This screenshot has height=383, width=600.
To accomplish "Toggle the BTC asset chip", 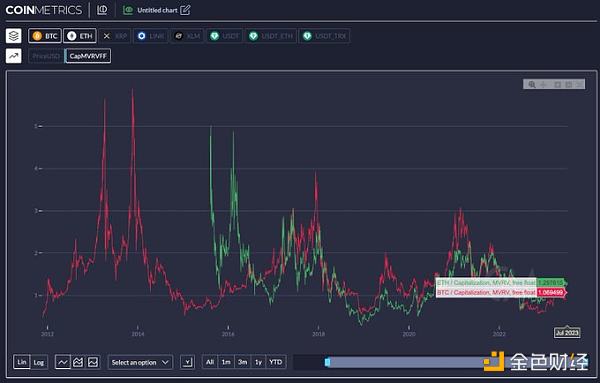I will coord(45,36).
